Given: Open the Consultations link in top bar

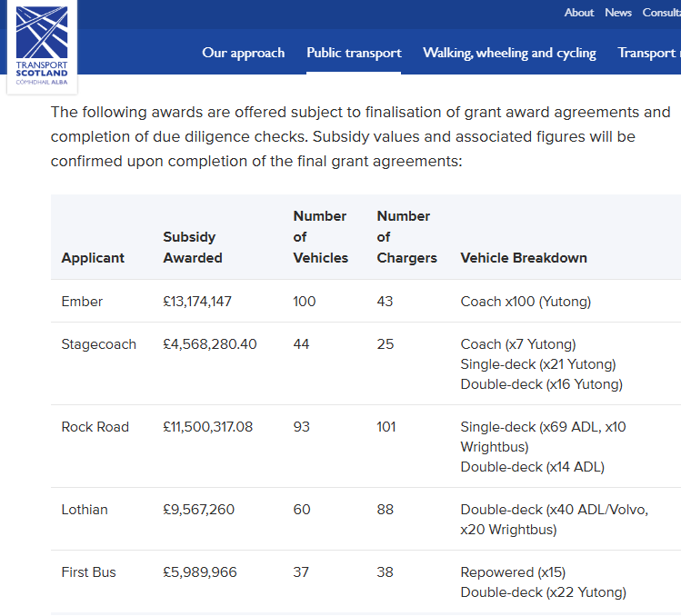Looking at the screenshot, I should 661,13.
